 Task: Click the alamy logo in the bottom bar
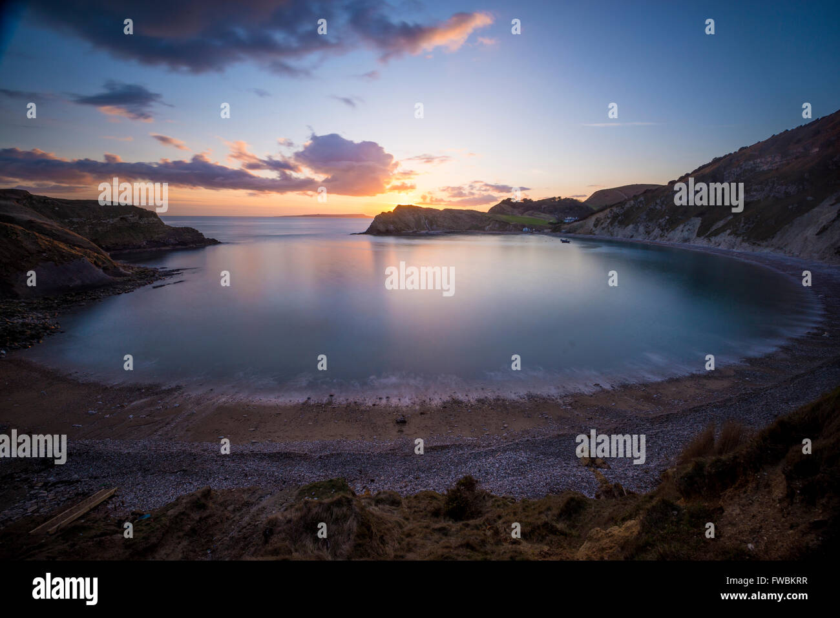(x=65, y=589)
